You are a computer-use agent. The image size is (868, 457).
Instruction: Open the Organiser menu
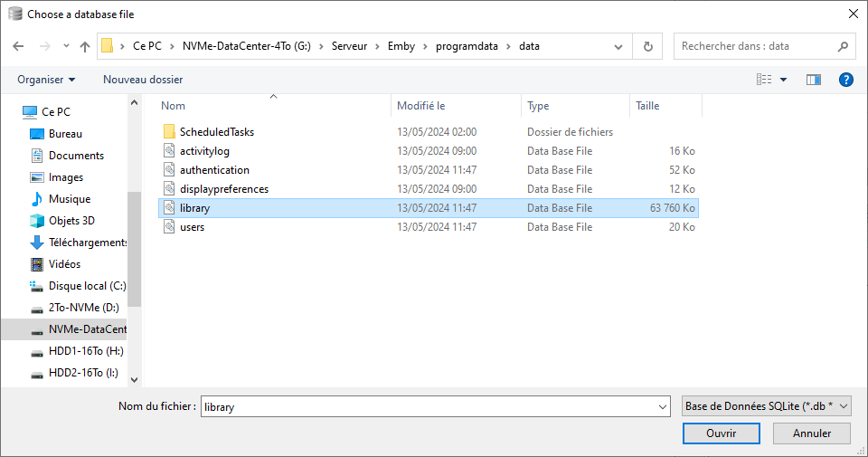[x=46, y=80]
